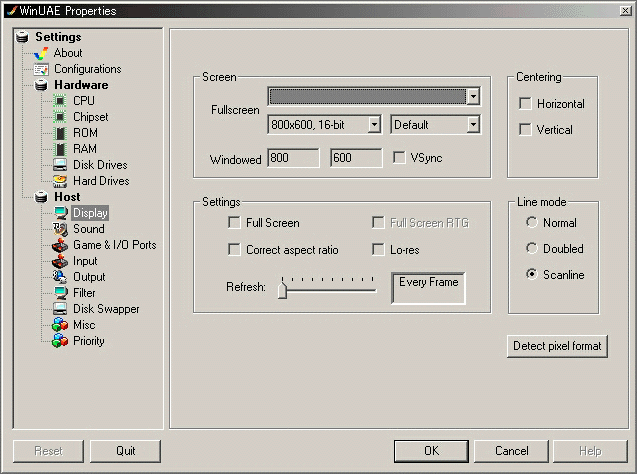Click the About checkmark icon
The width and height of the screenshot is (637, 474).
[x=41, y=53]
